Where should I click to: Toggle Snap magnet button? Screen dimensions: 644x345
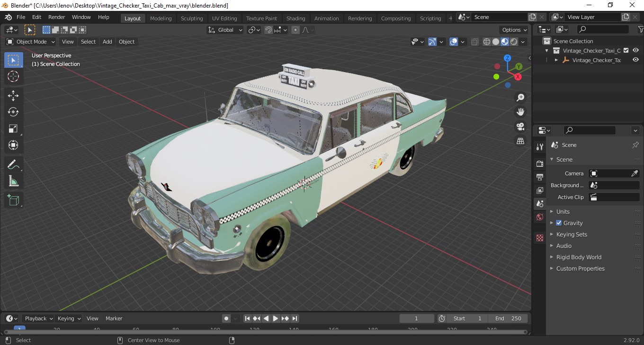pyautogui.click(x=268, y=30)
